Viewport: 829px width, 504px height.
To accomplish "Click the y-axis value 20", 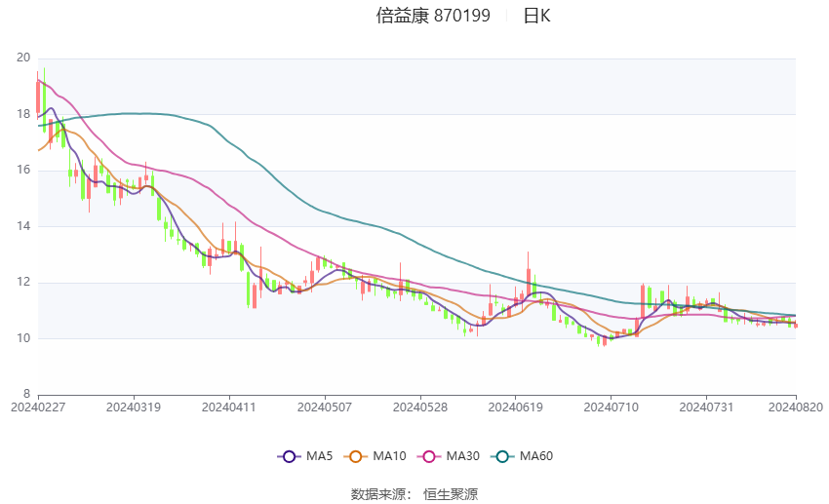I will pos(23,58).
